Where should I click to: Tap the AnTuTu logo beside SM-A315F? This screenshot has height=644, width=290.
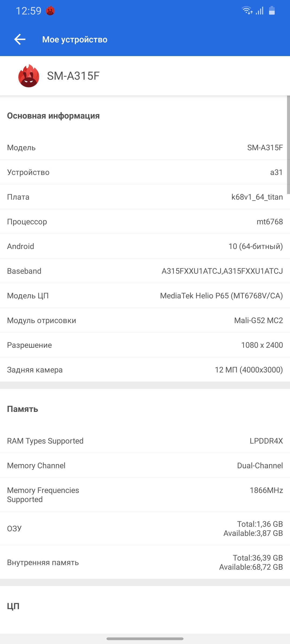click(29, 76)
